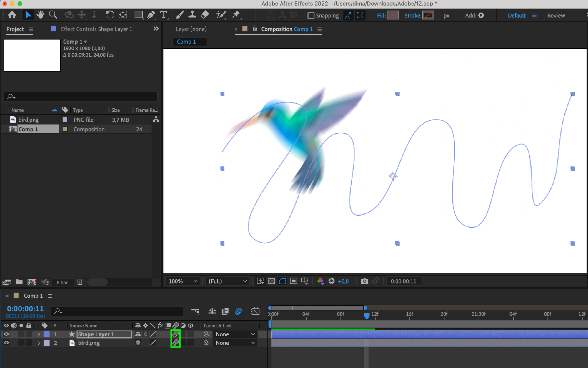Select the Hand tool
The height and width of the screenshot is (368, 588).
click(40, 15)
